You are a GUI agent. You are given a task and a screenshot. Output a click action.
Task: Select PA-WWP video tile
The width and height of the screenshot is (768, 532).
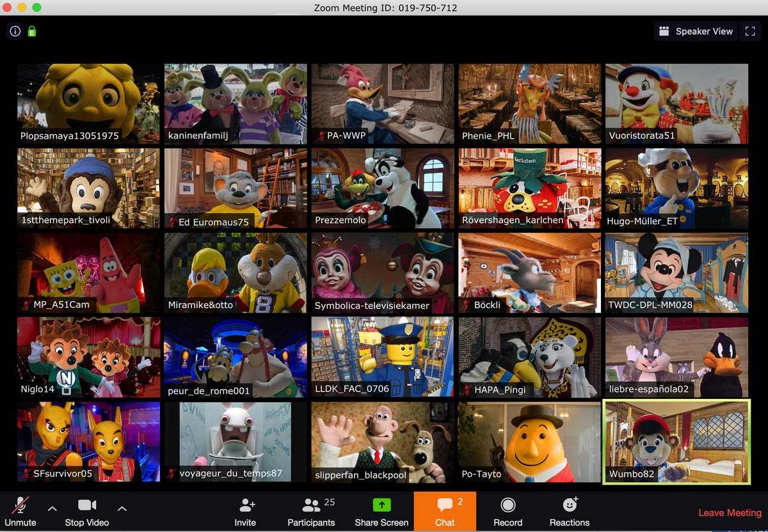pos(383,103)
